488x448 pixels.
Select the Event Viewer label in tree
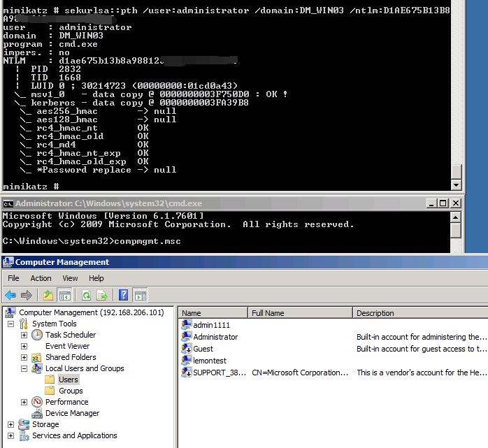point(68,346)
